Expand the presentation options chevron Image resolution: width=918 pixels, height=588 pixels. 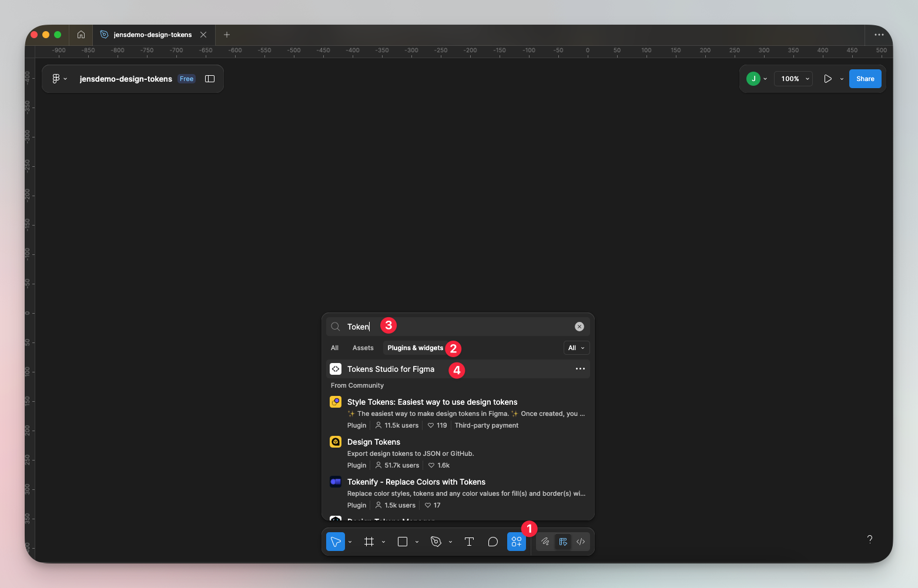(x=842, y=79)
